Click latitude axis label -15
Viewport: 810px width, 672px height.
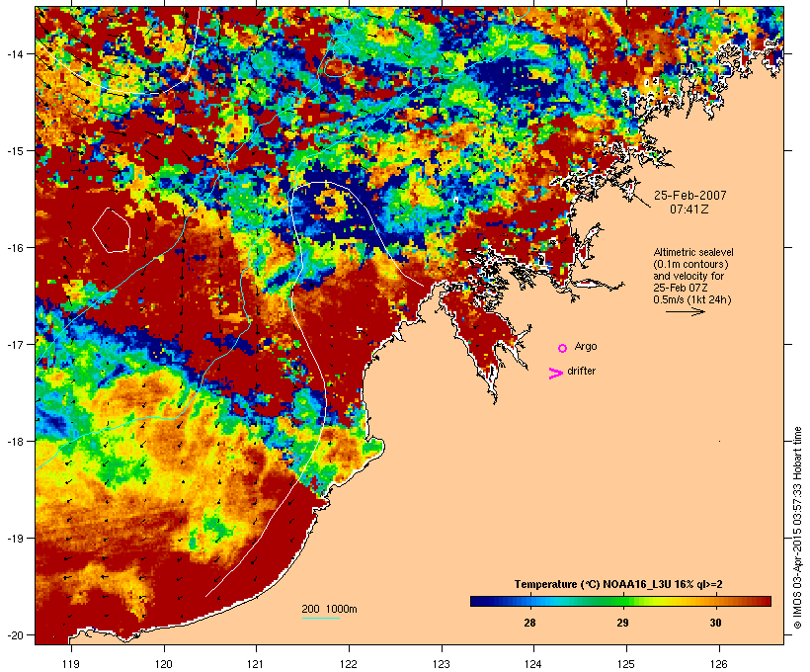click(14, 151)
